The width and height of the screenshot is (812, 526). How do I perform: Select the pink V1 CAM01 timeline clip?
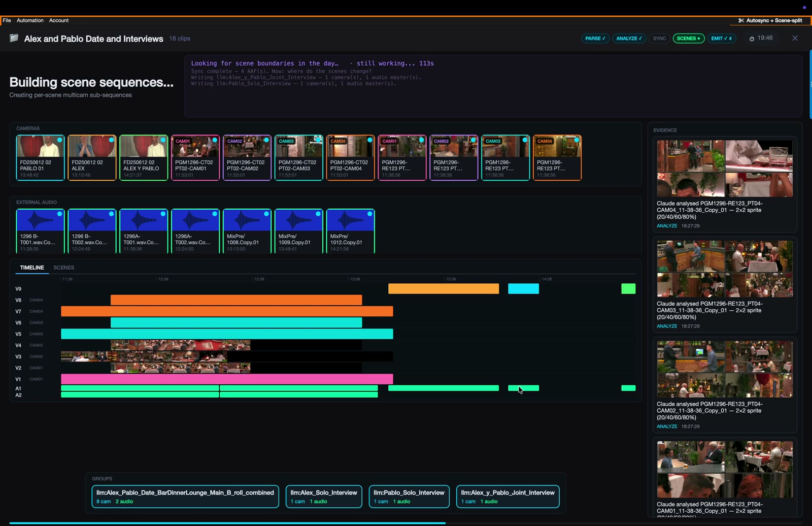(x=227, y=379)
